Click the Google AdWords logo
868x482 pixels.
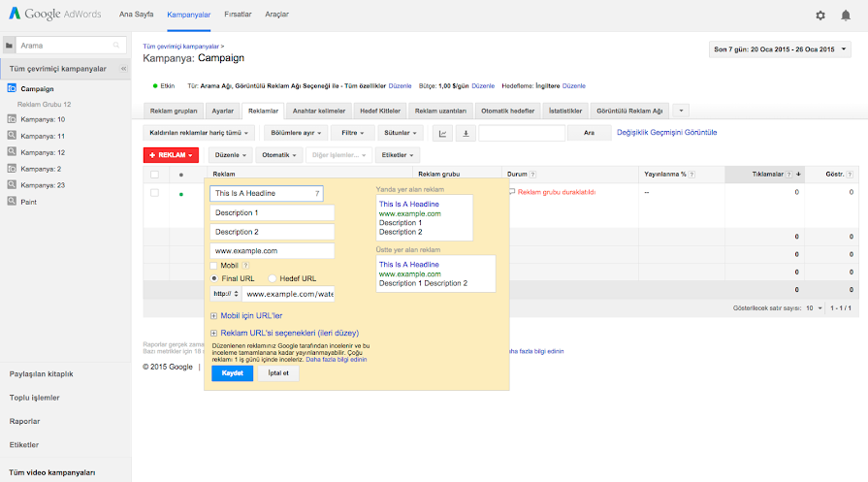[x=55, y=14]
